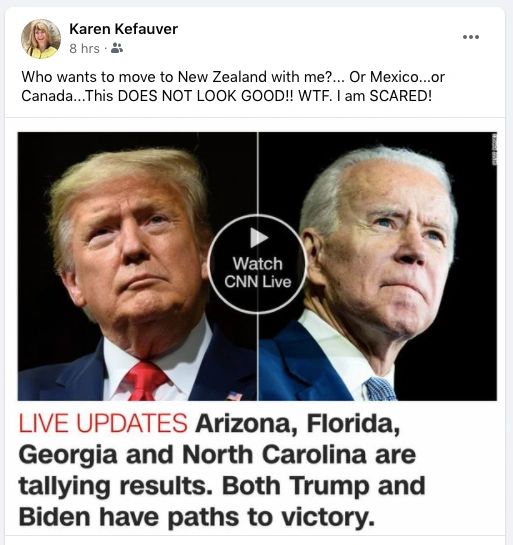Image resolution: width=513 pixels, height=545 pixels.
Task: Click "Biden have paths to victory." line
Action: tap(197, 517)
